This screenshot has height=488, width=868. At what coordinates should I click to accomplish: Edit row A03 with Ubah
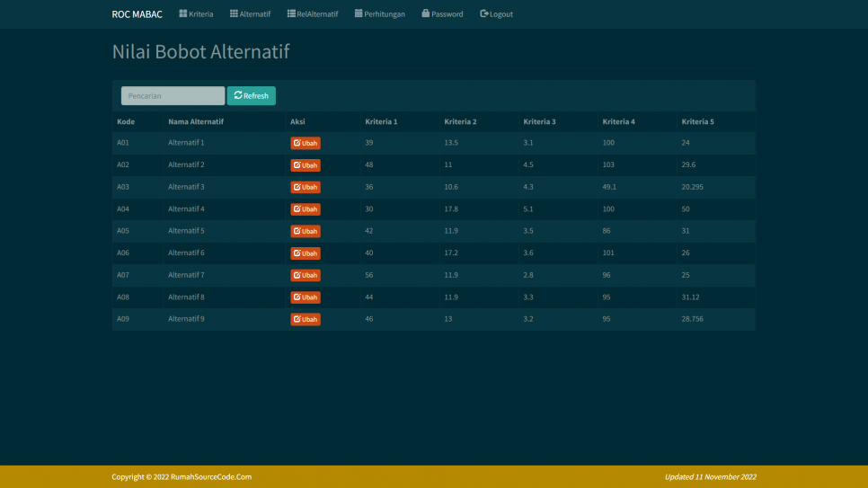click(306, 187)
